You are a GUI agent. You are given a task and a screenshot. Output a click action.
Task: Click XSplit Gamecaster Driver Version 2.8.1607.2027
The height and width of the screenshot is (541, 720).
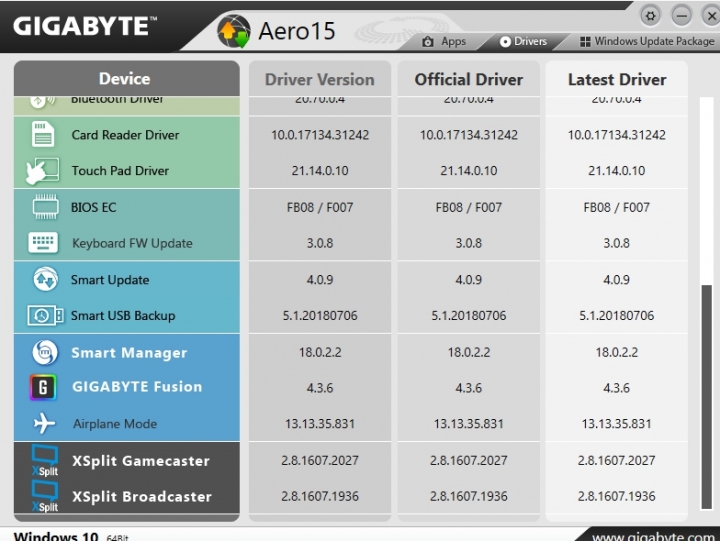click(320, 461)
